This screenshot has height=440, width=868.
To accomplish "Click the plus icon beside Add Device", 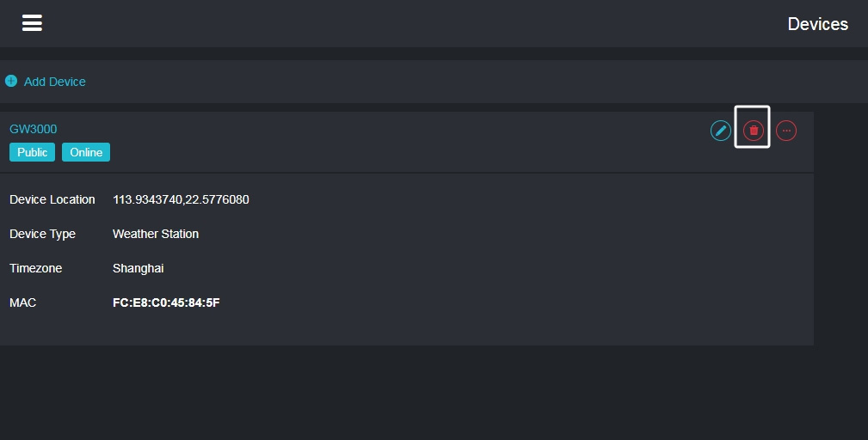I will tap(11, 82).
